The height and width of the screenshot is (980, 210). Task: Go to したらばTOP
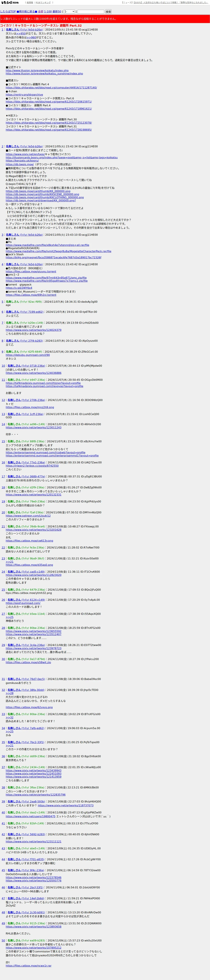[x=8, y=11]
